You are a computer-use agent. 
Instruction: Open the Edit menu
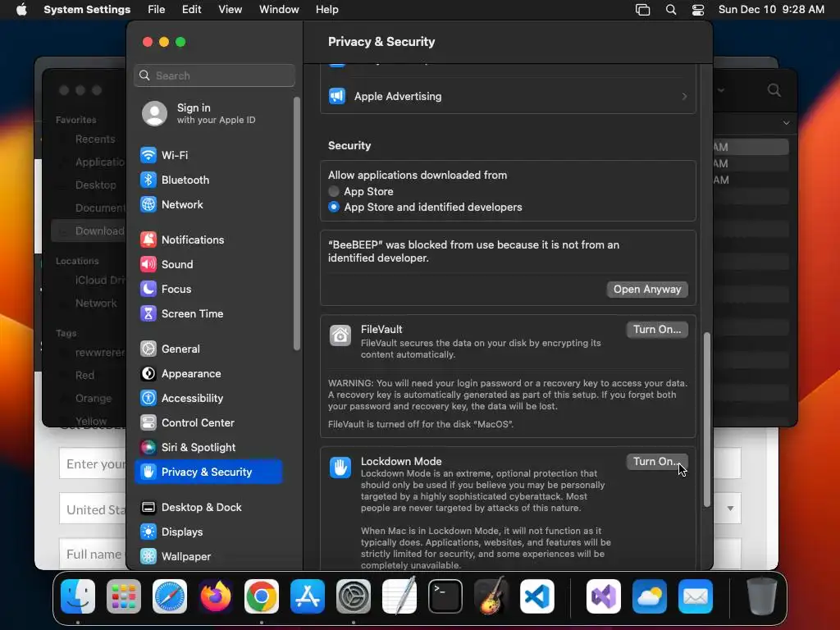tap(191, 10)
